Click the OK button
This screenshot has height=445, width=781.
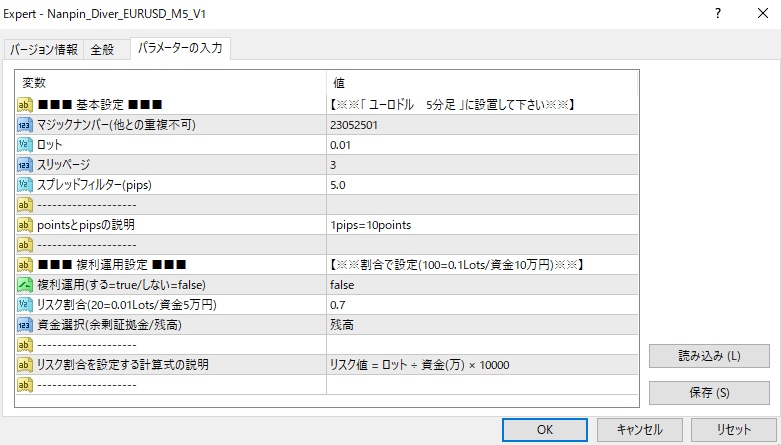click(x=544, y=430)
